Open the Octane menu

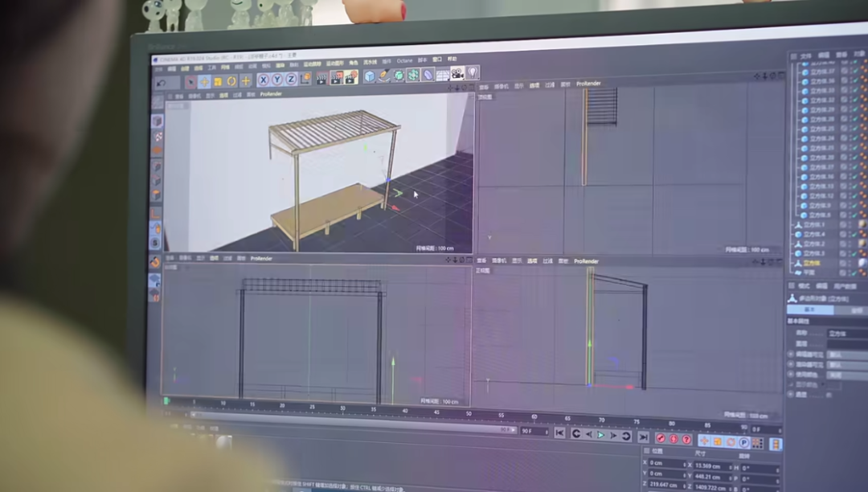tap(403, 61)
